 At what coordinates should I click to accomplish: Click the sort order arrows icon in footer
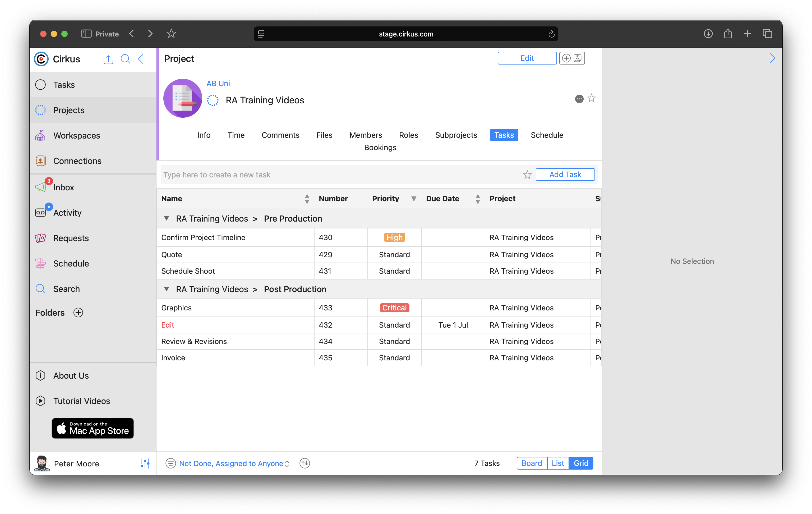tap(304, 463)
